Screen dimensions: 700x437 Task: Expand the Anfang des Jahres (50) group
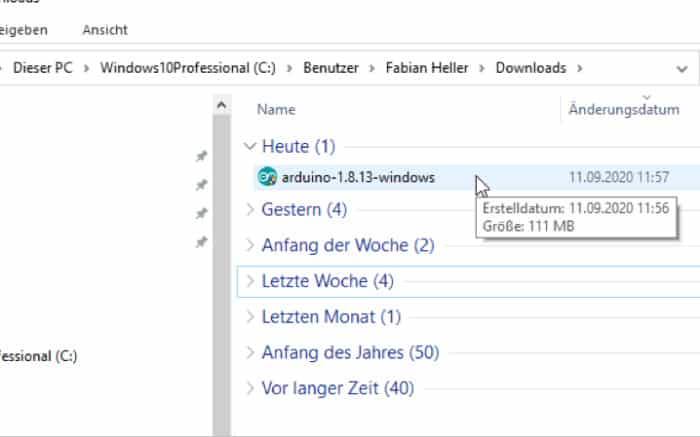click(x=250, y=352)
